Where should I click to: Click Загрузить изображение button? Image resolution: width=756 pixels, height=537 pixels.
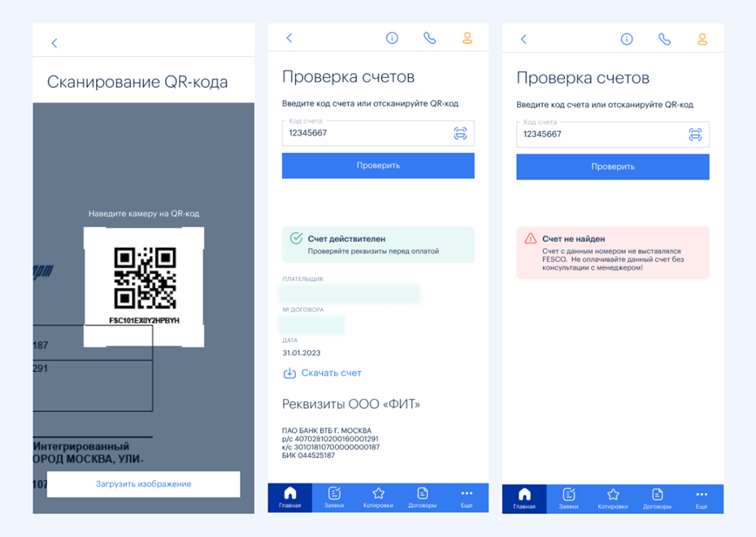point(144,483)
